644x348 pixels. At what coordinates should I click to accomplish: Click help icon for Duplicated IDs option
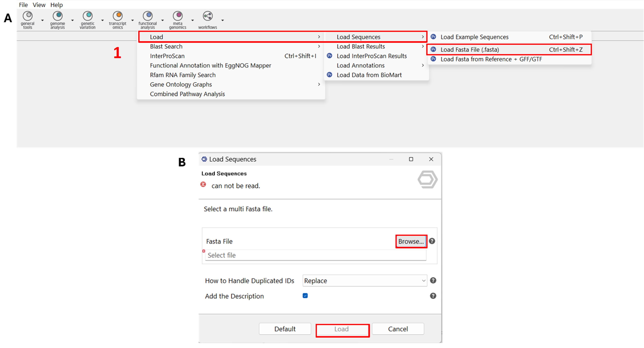[x=433, y=280]
